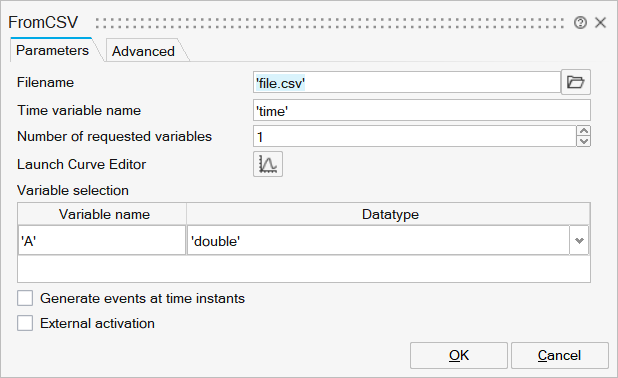Select the Parameters tab
618x378 pixels.
[52, 50]
